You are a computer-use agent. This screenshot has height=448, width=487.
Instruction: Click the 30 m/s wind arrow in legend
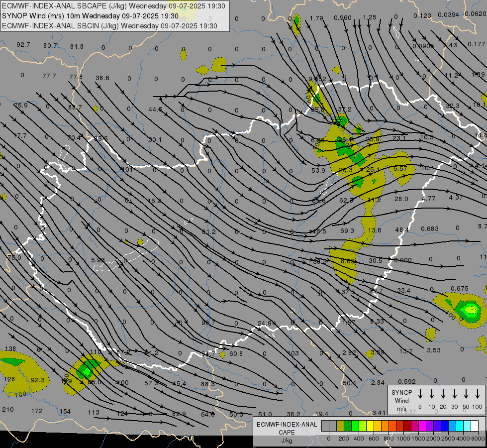[455, 394]
